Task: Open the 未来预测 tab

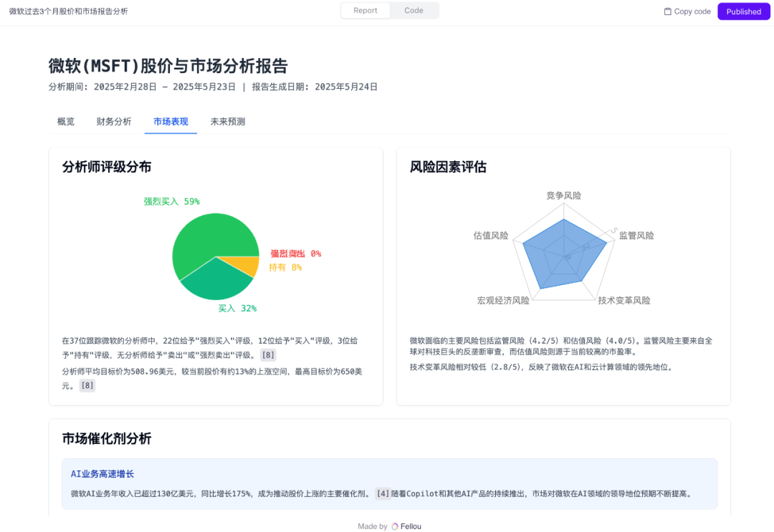Action: (x=228, y=121)
